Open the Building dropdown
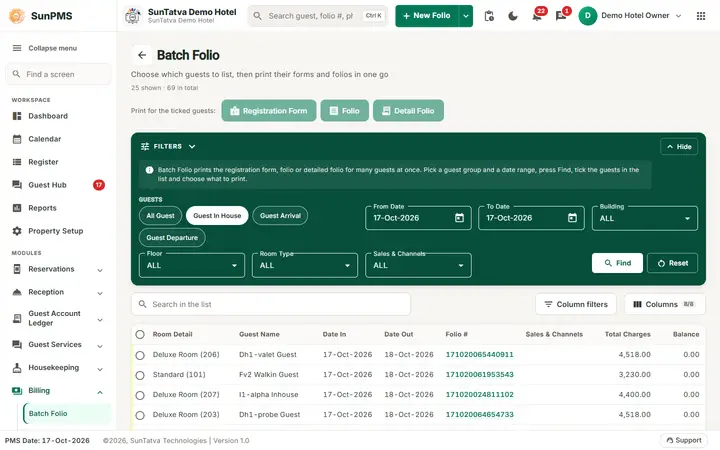720x450 pixels. pos(645,218)
